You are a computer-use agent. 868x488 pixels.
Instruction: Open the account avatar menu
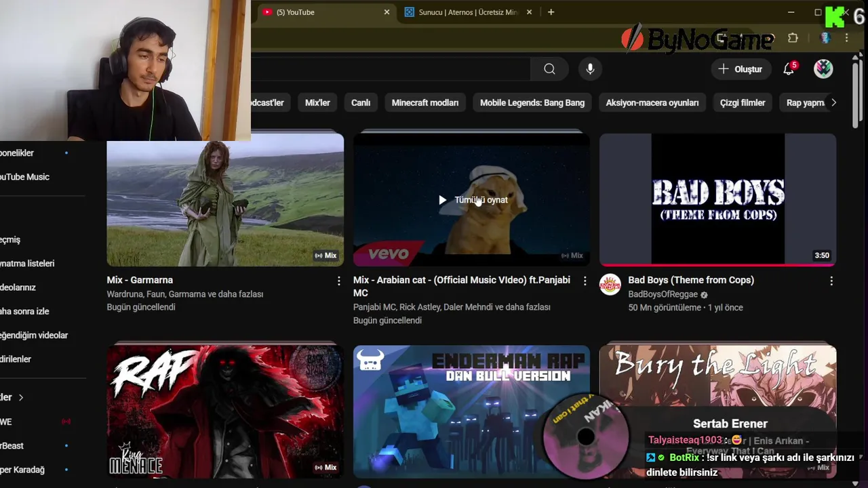[x=823, y=69]
